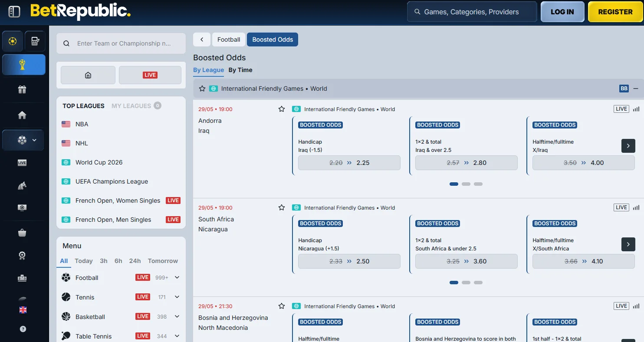Show next boosted odds for Andorra vs Iraq
Image resolution: width=644 pixels, height=342 pixels.
click(628, 145)
